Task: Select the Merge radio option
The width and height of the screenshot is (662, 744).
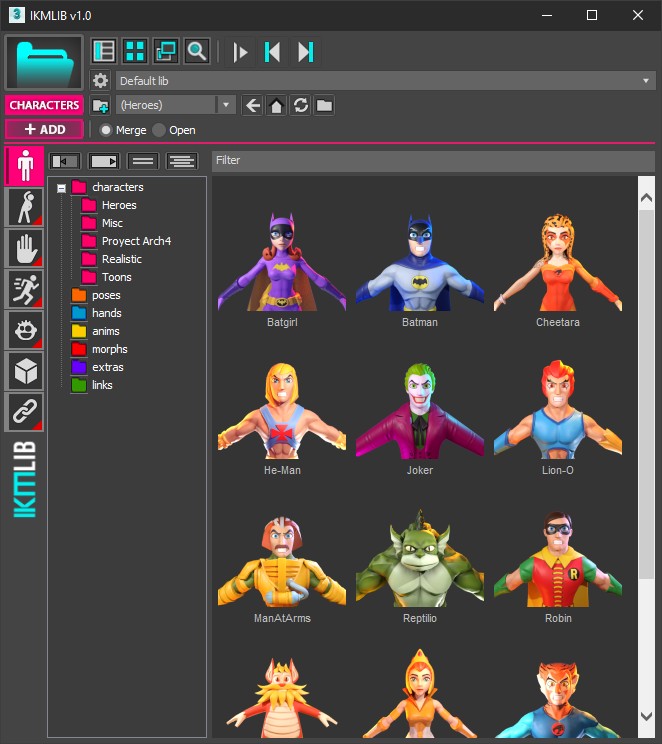Action: pyautogui.click(x=106, y=130)
